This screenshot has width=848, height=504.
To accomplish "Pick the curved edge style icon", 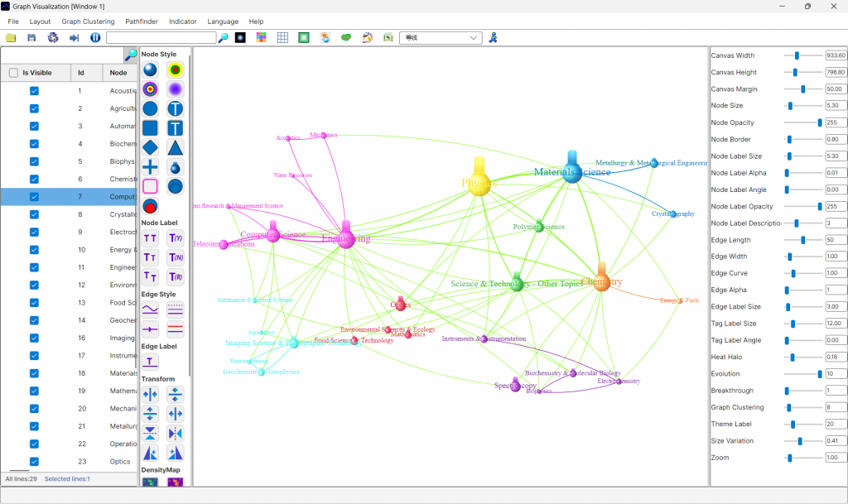I will click(150, 310).
